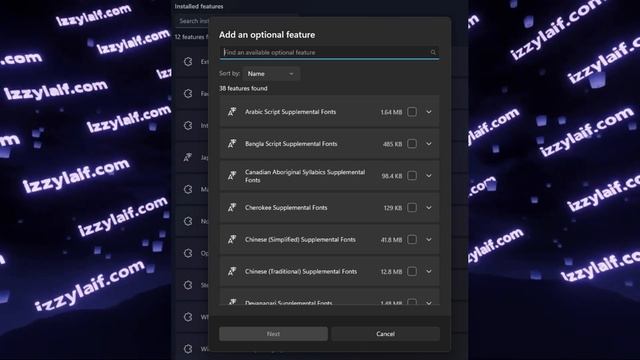640x360 pixels.
Task: Click the 38 features found text
Action: (x=243, y=88)
